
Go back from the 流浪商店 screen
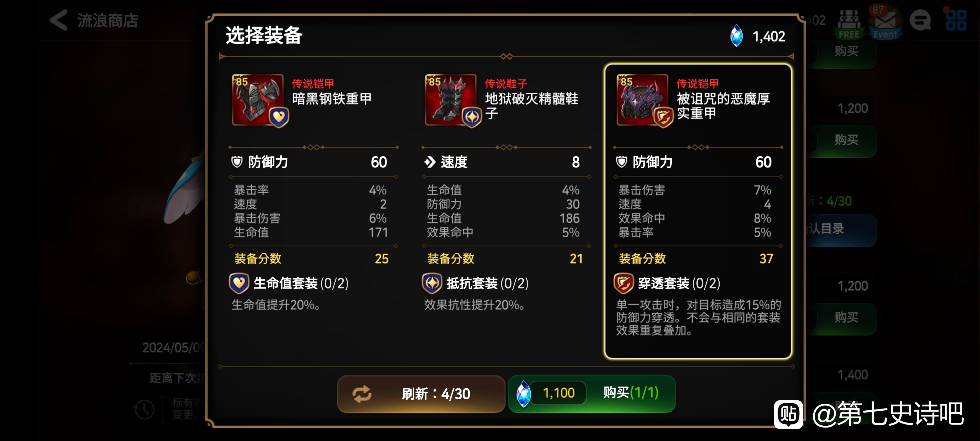(x=58, y=20)
